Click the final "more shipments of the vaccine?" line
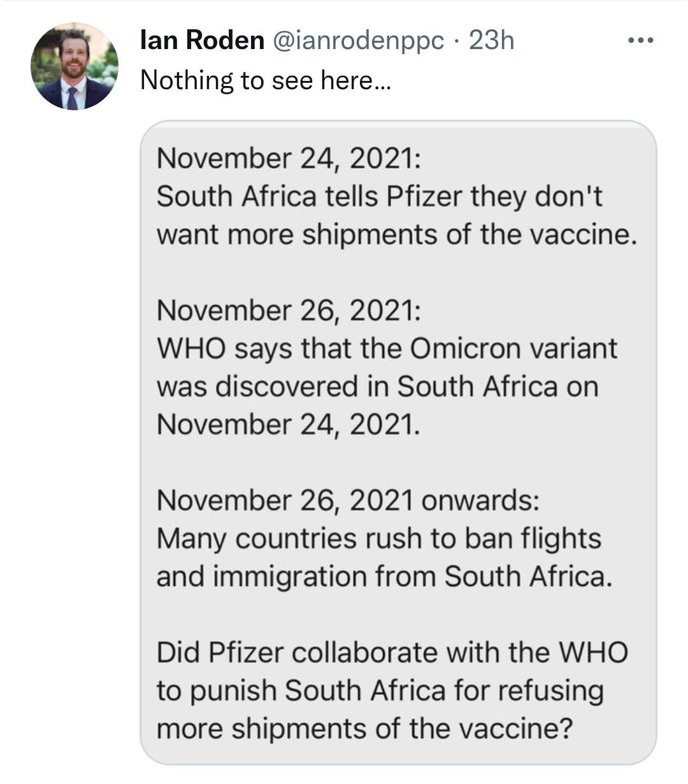 coord(364,728)
